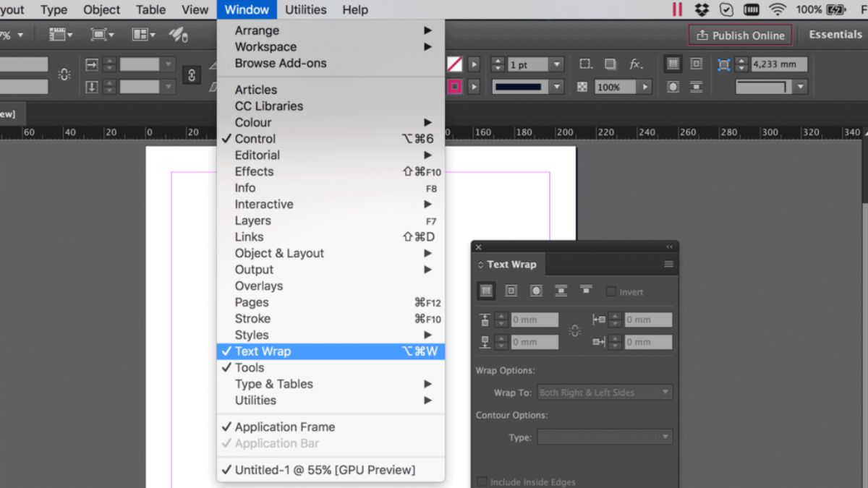Open the Arrange submenu
This screenshot has height=488, width=868.
[x=331, y=30]
